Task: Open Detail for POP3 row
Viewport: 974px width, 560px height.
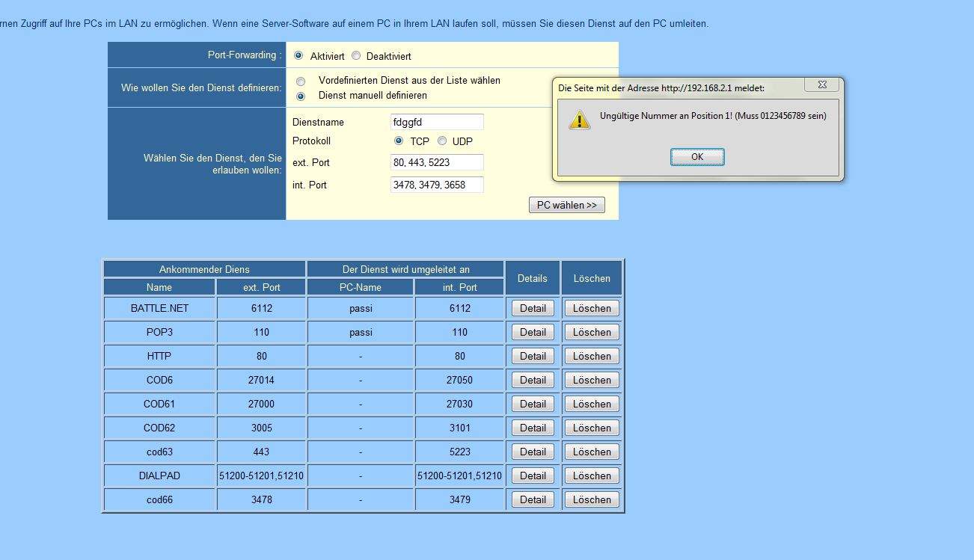Action: tap(533, 332)
